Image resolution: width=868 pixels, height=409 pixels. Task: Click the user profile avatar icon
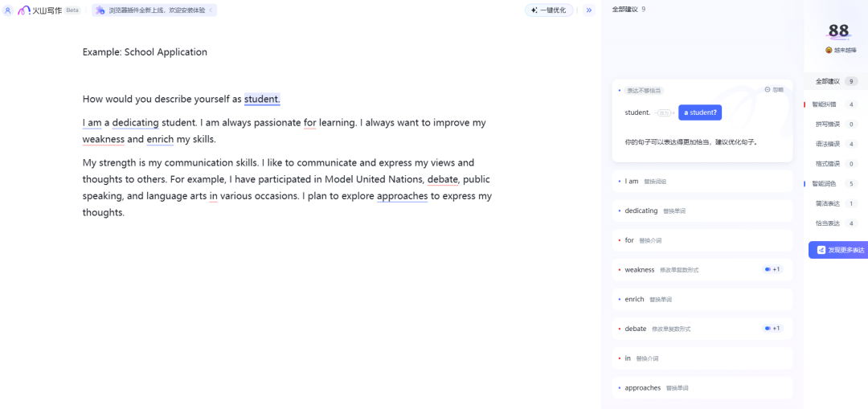click(8, 10)
